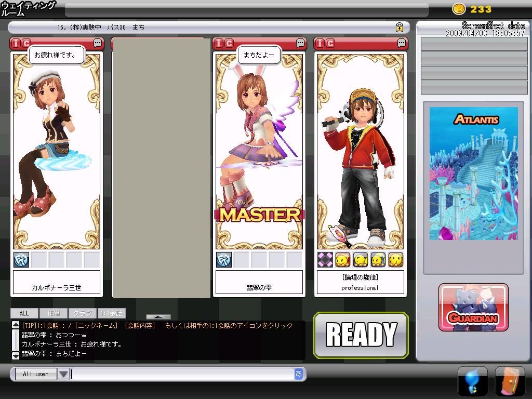Click the pink diamond item icon
Image resolution: width=532 pixels, height=399 pixels.
point(325,260)
